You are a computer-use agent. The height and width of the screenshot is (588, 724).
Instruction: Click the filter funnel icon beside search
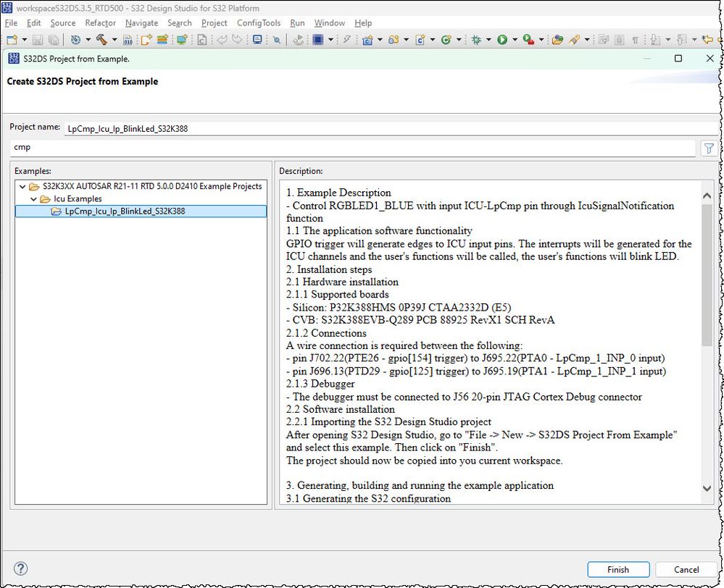709,148
